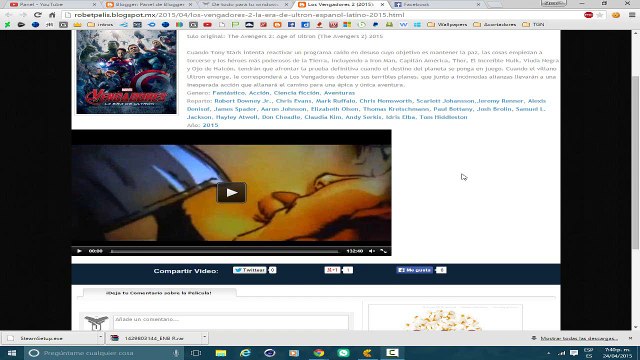The width and height of the screenshot is (640, 360).
Task: Select Deja tu Comentario sobre la Película tab
Action: [x=159, y=293]
